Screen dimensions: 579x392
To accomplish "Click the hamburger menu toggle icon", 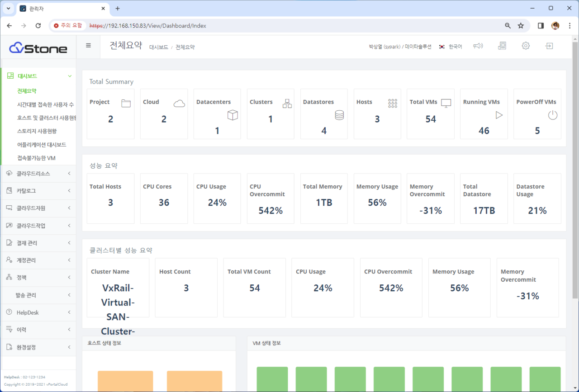I will pyautogui.click(x=88, y=45).
